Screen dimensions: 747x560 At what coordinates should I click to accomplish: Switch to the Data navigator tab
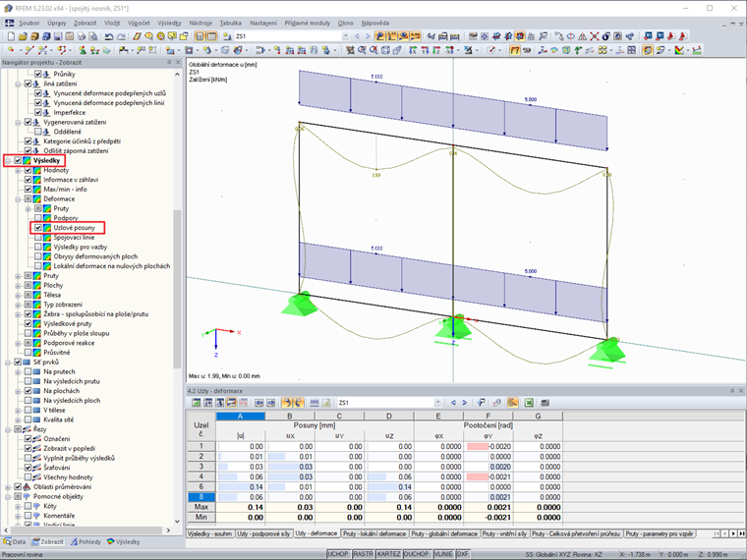point(15,542)
